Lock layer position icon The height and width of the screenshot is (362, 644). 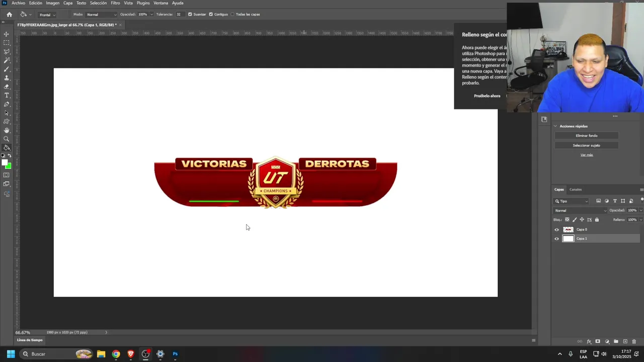(582, 220)
